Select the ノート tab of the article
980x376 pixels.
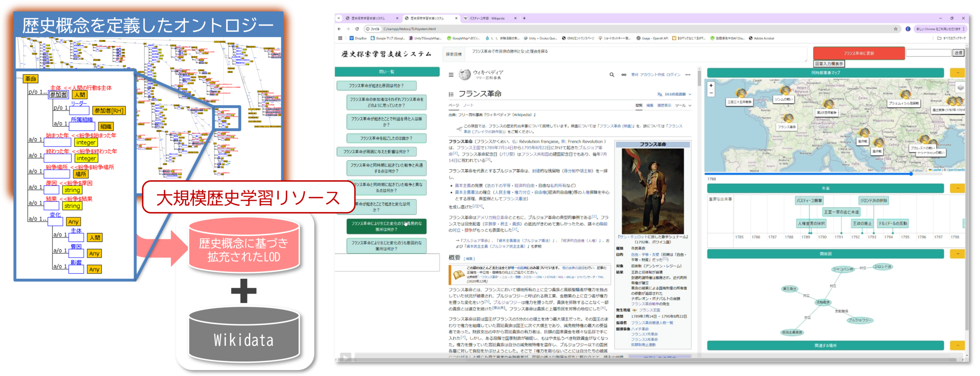tap(468, 105)
